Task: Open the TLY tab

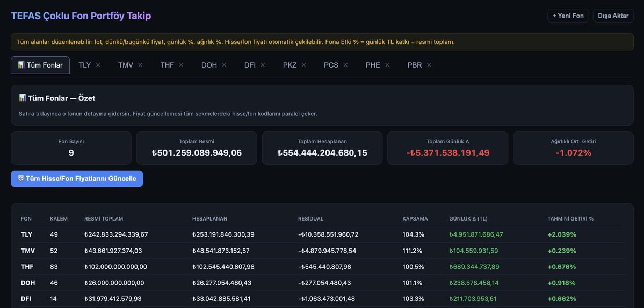Action: 85,65
